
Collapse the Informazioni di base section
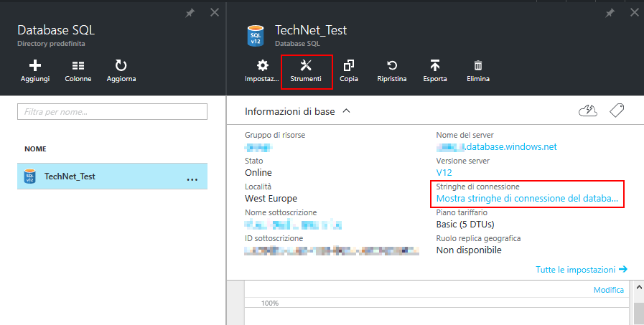(x=346, y=110)
